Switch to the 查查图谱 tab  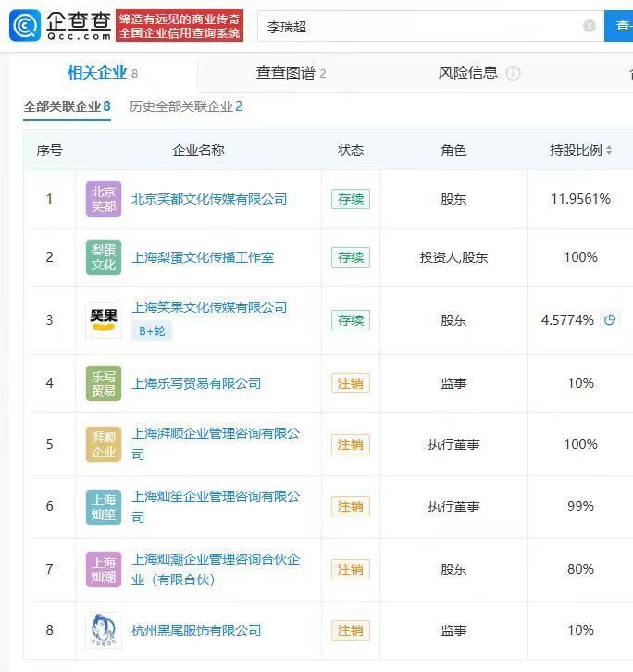tap(291, 73)
